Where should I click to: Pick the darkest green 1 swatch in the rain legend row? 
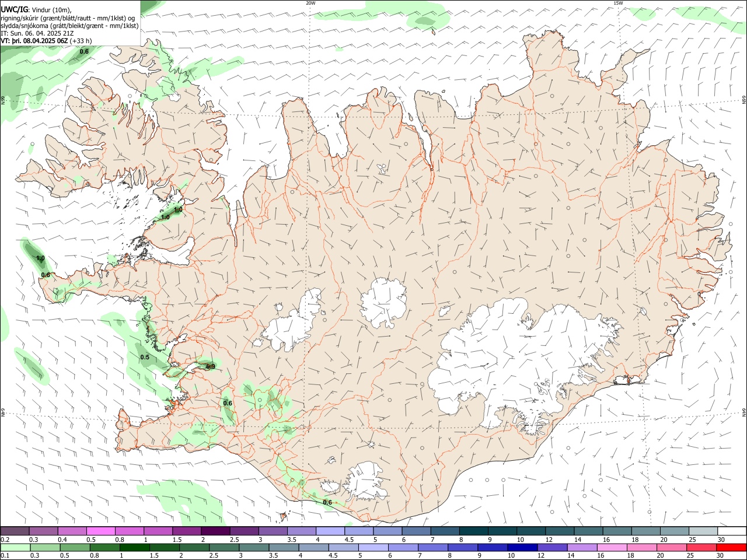coord(135,547)
